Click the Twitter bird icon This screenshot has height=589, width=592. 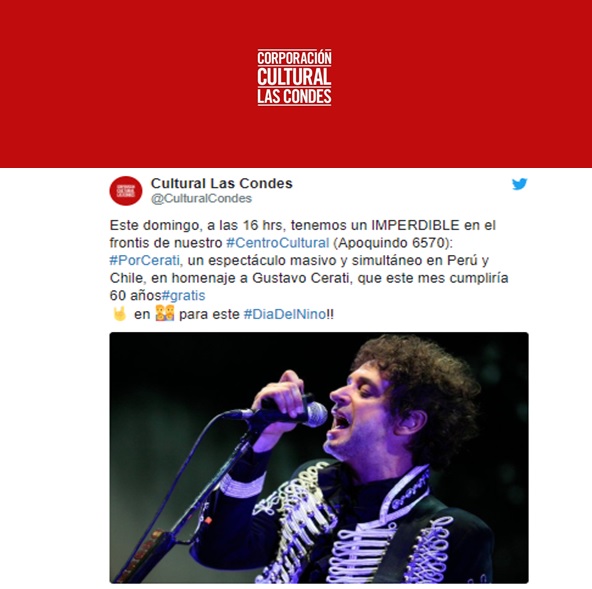[520, 184]
